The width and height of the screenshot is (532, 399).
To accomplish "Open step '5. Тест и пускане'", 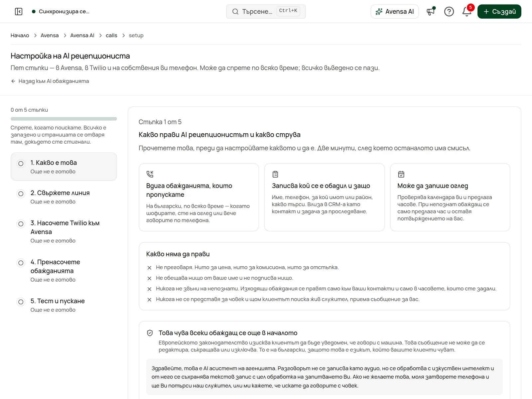I will [x=64, y=305].
